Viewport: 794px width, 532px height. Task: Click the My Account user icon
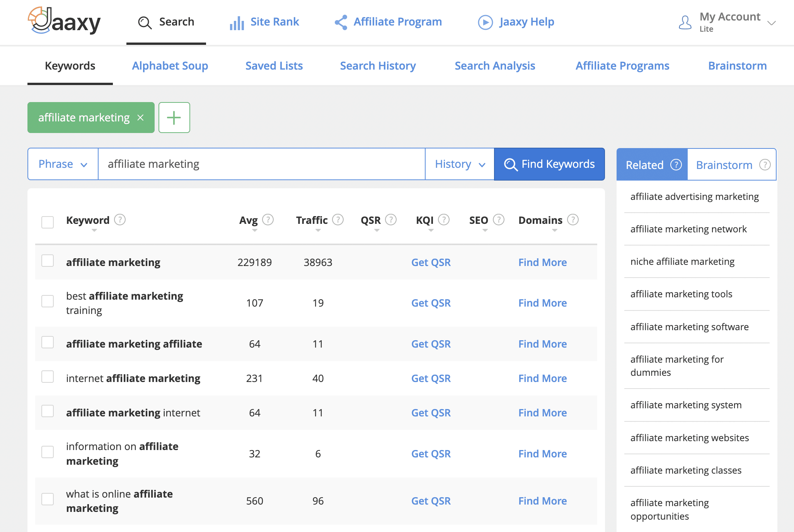pyautogui.click(x=685, y=22)
